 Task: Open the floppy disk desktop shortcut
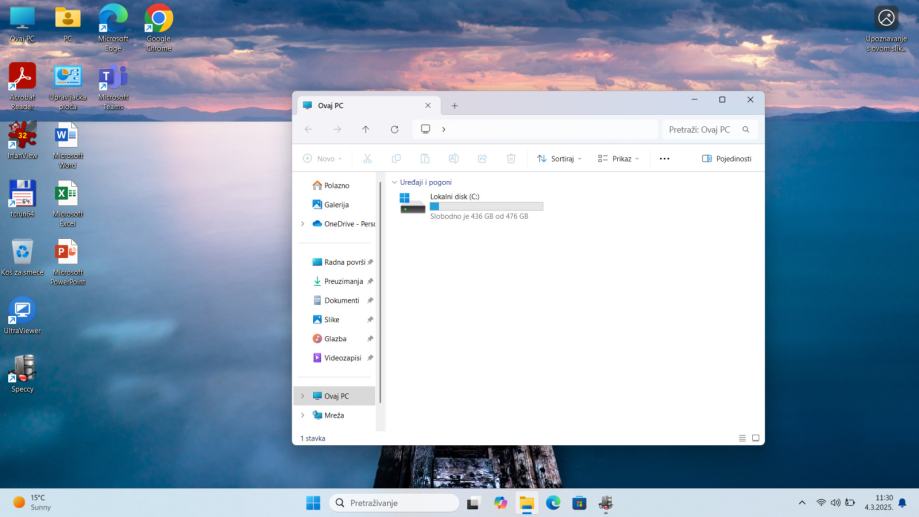coord(22,199)
